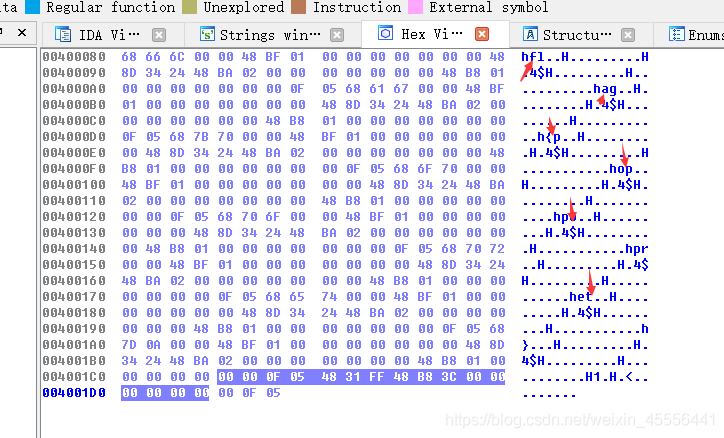Screen dimensions: 724x438
Task: Close the Structures tab
Action: point(627,35)
